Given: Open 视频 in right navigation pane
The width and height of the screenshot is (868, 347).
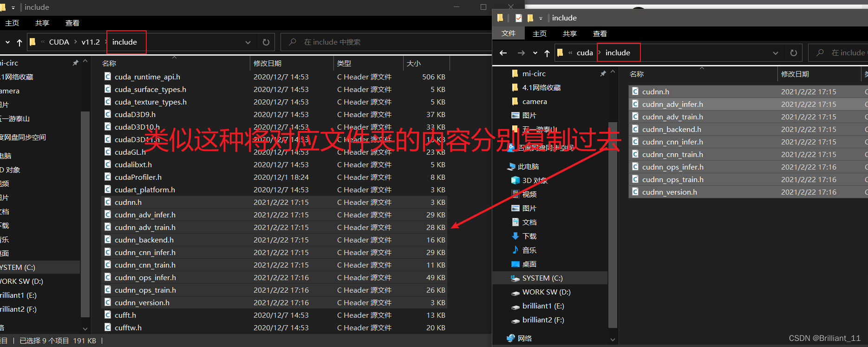Looking at the screenshot, I should (x=529, y=194).
